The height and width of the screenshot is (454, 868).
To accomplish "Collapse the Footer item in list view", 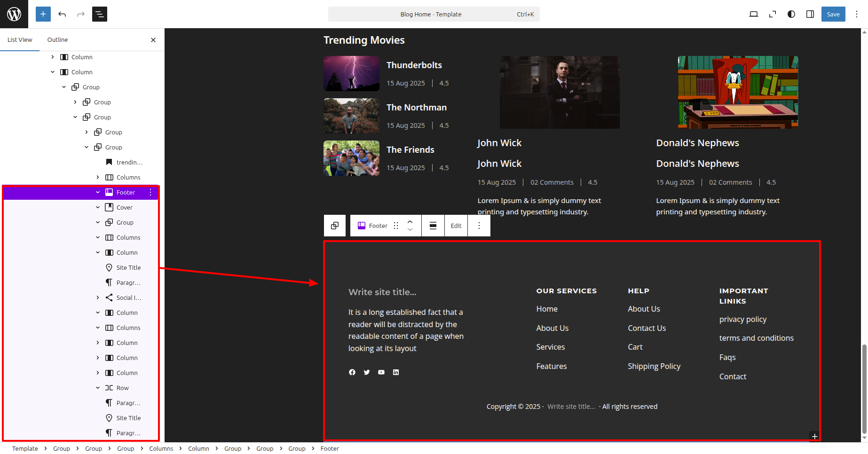I will 98,192.
